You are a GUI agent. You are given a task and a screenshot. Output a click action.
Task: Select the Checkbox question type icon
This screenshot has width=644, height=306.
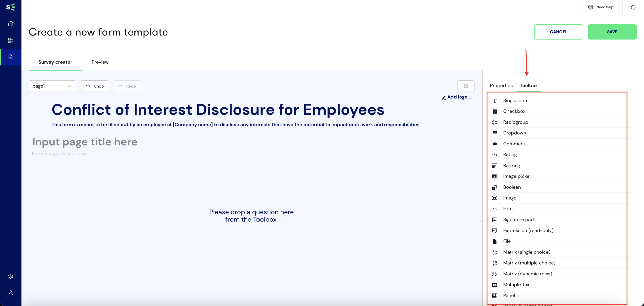point(495,111)
